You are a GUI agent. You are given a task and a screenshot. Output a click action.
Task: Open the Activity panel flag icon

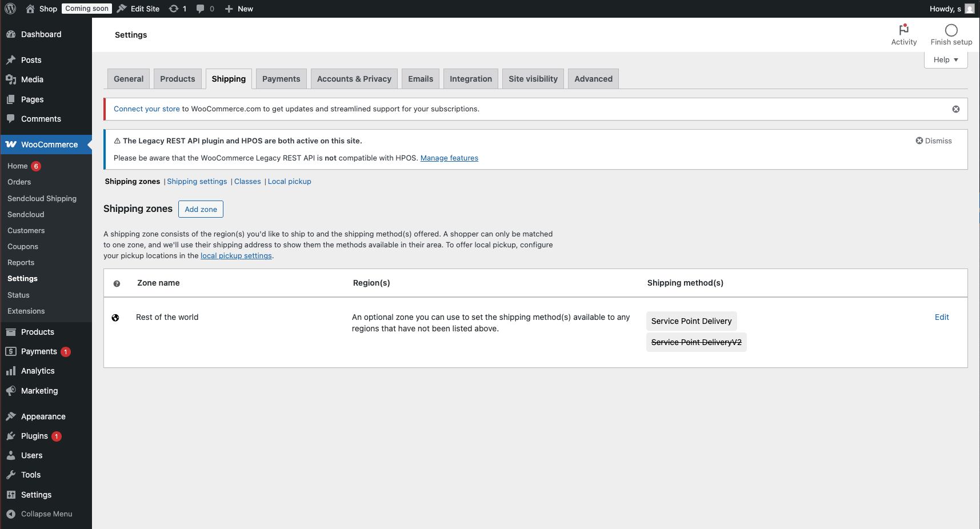point(904,29)
